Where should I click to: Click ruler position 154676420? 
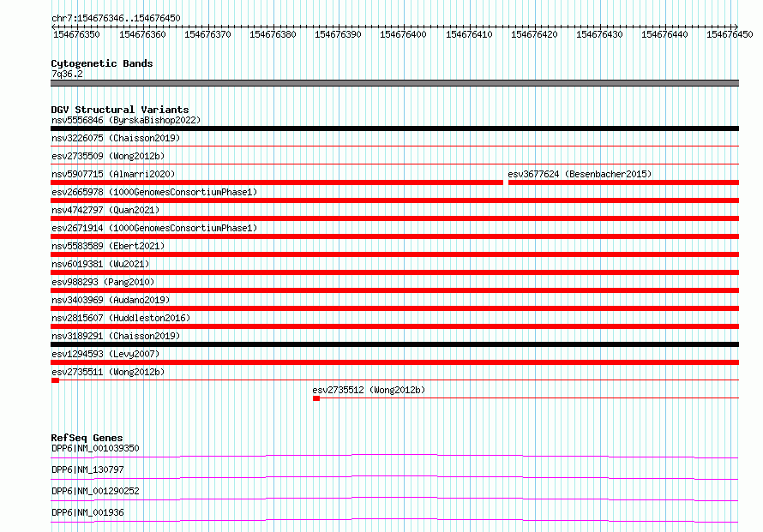[534, 34]
